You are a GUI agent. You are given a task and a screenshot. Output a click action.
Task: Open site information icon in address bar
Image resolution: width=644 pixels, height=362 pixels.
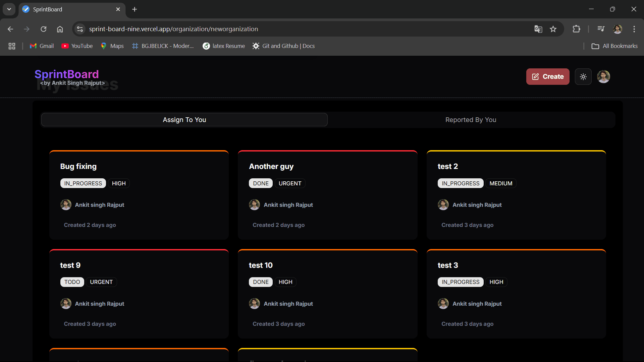[80, 29]
